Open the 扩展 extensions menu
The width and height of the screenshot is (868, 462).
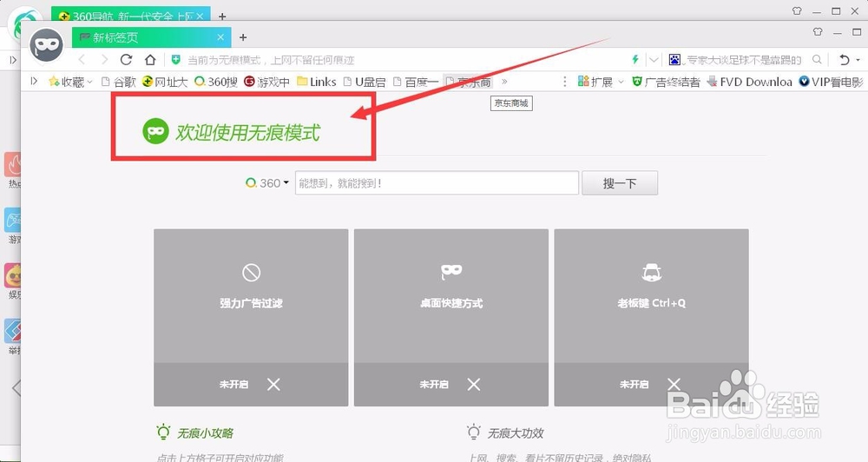(600, 82)
